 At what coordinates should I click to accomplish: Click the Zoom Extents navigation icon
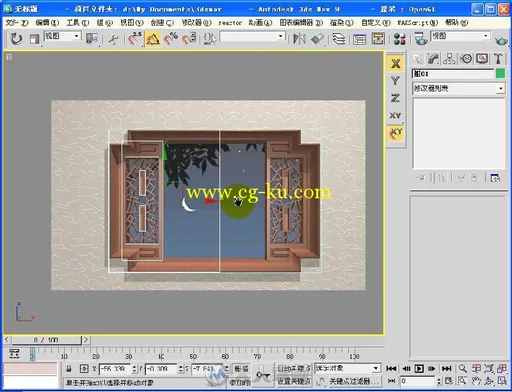pos(489,368)
